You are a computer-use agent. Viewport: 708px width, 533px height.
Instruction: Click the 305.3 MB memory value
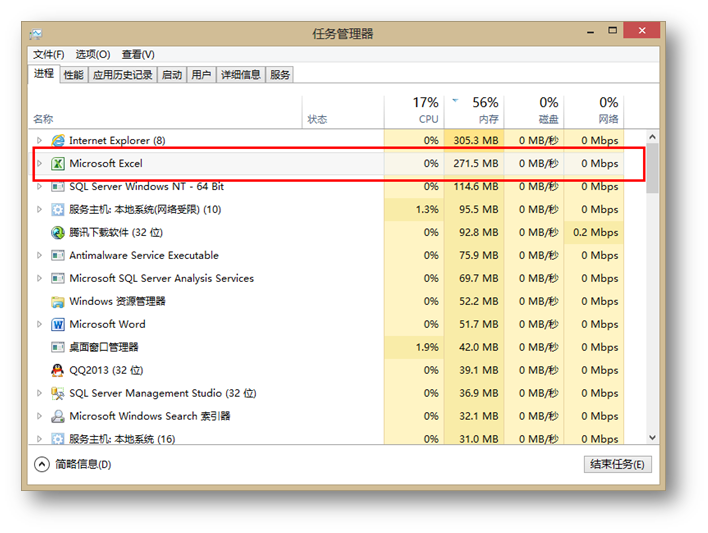(476, 140)
